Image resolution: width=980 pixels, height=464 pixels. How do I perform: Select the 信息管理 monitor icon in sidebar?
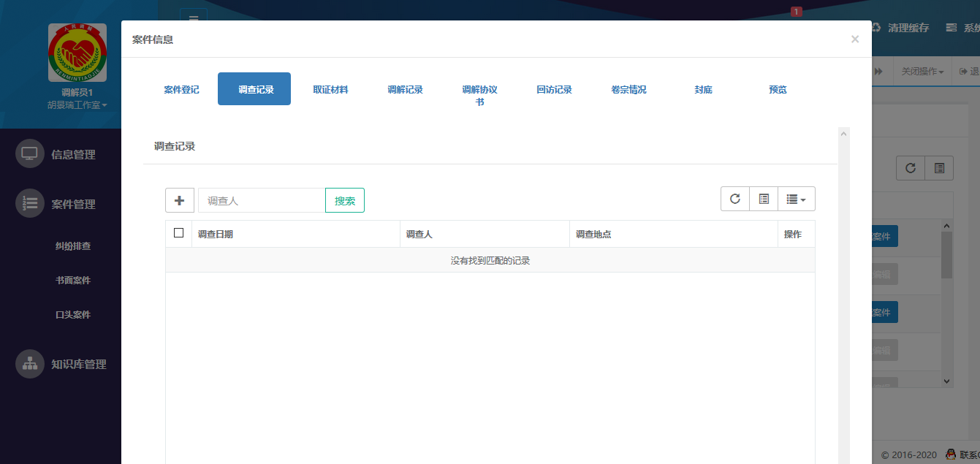[30, 153]
